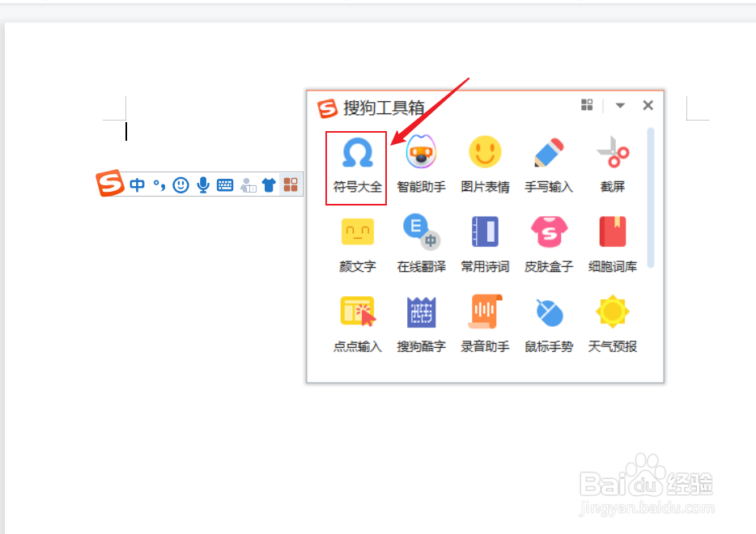Launch 点点输入 point input

coord(357,324)
